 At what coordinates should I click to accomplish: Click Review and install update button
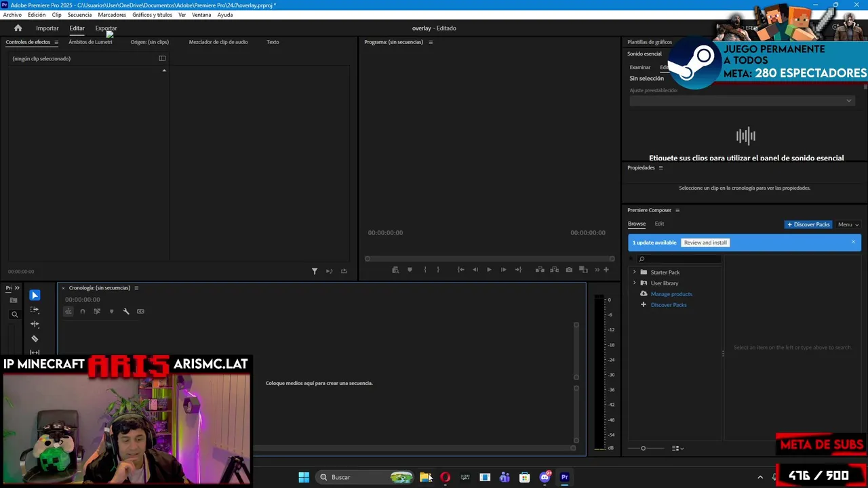pos(705,243)
